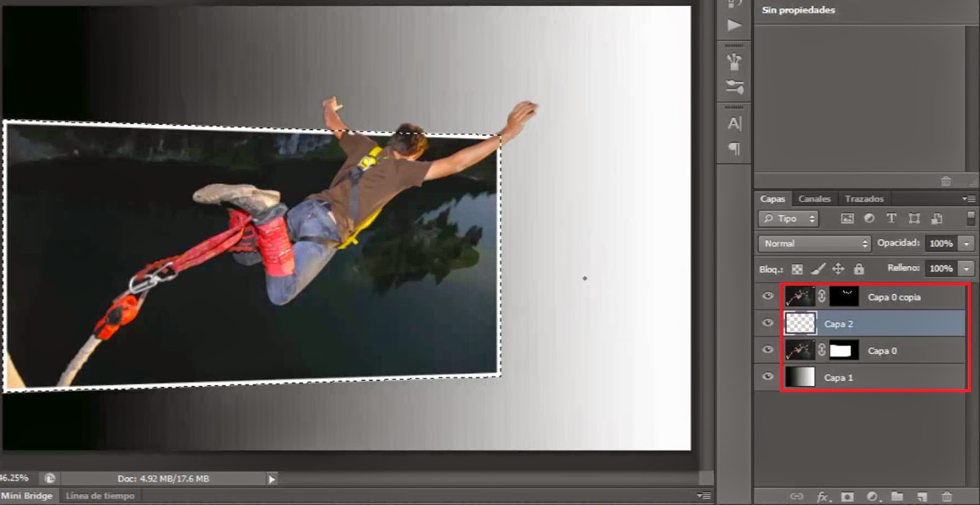Open the Paragraph panel icon
This screenshot has height=505, width=980.
(734, 148)
